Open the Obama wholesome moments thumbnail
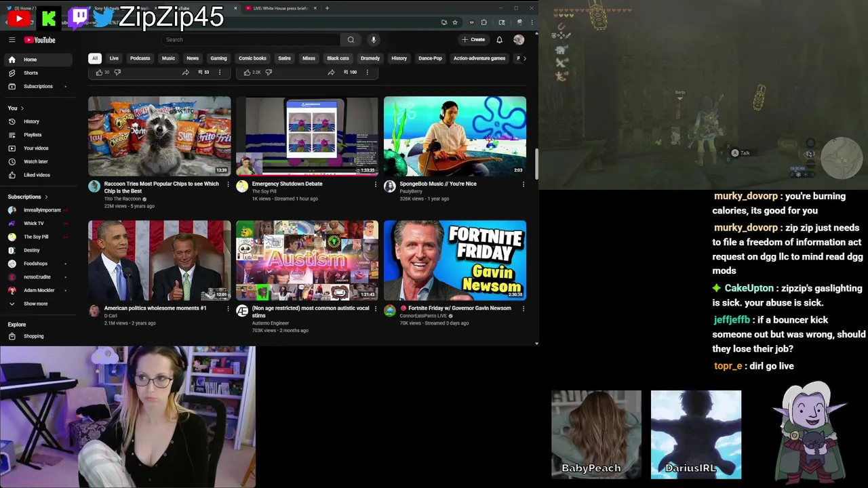The height and width of the screenshot is (488, 868). 159,260
